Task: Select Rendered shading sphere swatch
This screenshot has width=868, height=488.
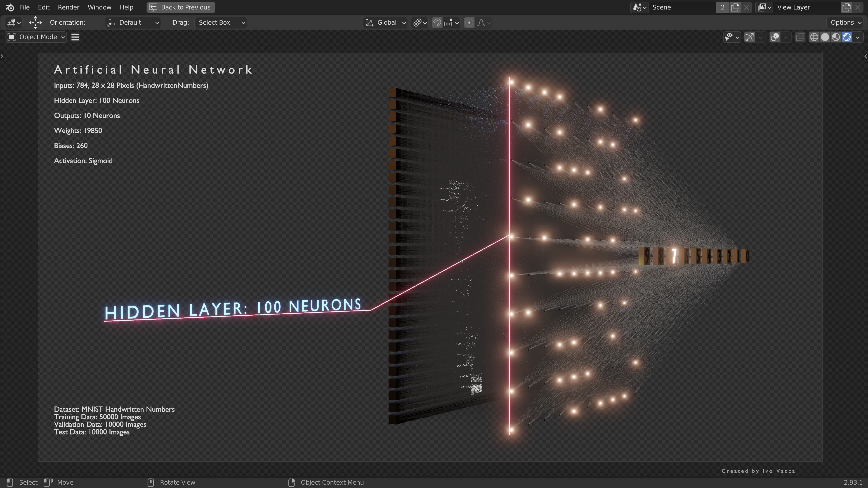Action: 847,37
